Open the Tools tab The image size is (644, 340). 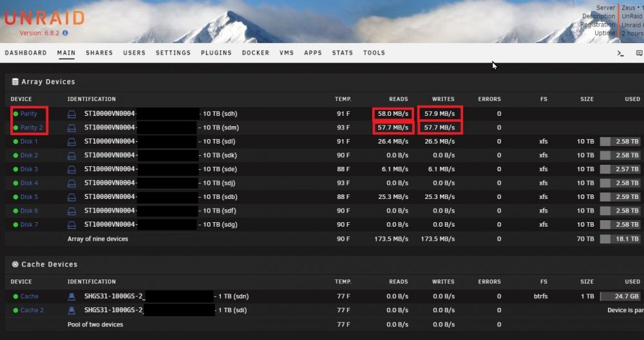[x=374, y=53]
